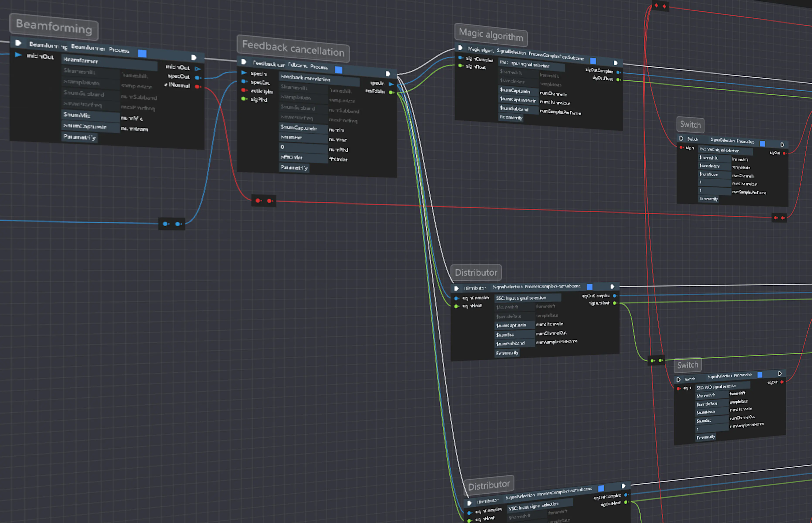The image size is (812, 523).
Task: Click sigOutFloat pin on SSC Distributor node
Action: point(615,303)
